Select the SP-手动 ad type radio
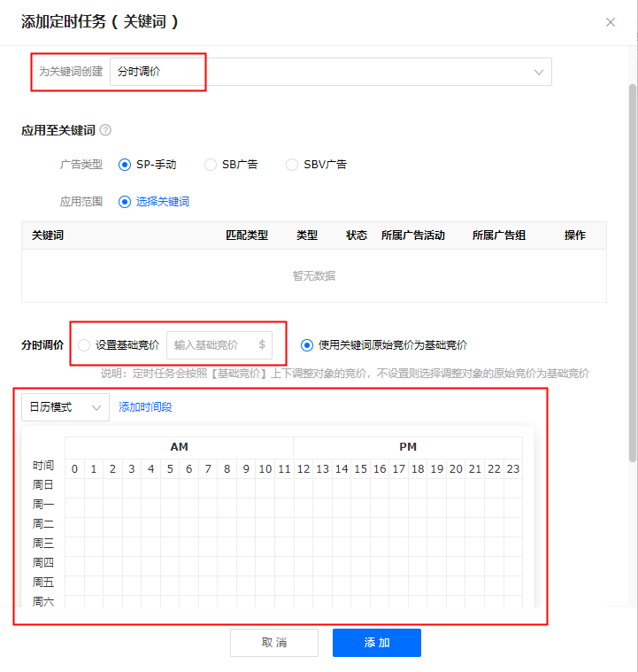The image size is (638, 672). click(x=125, y=165)
